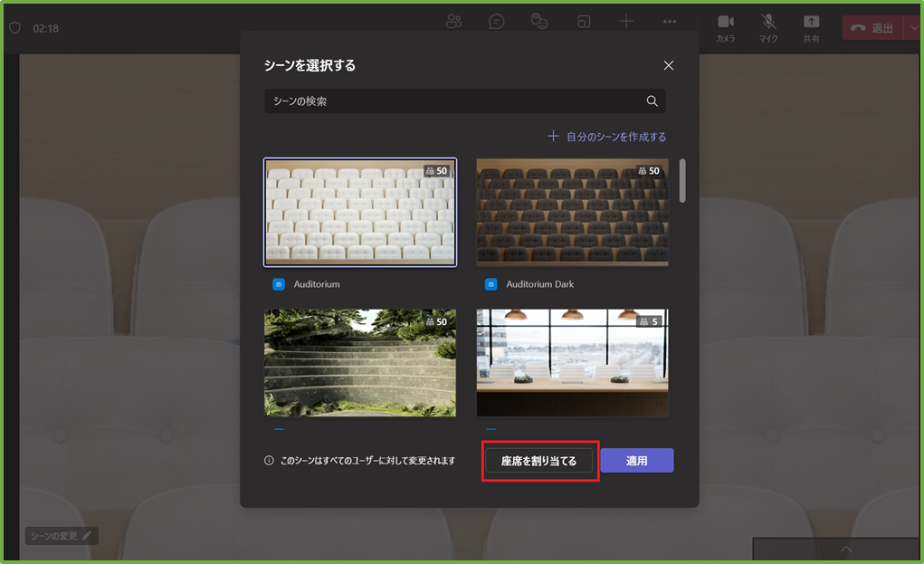
Task: Select the outdoor stone amphitheater scene thumbnail
Action: (360, 363)
